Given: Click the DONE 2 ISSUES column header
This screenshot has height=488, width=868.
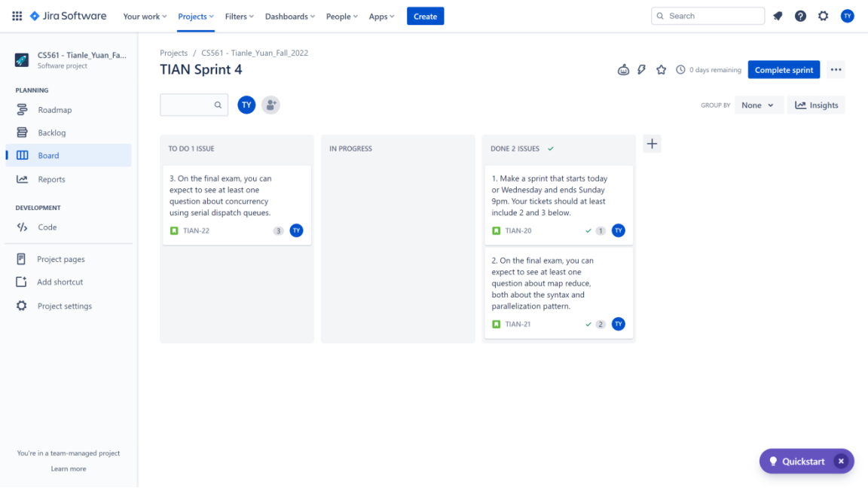Looking at the screenshot, I should click(515, 148).
